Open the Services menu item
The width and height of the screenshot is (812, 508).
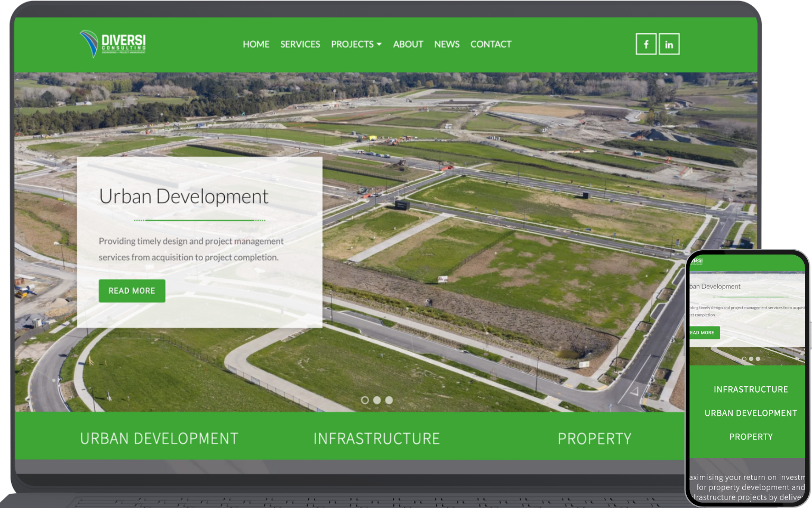coord(300,44)
